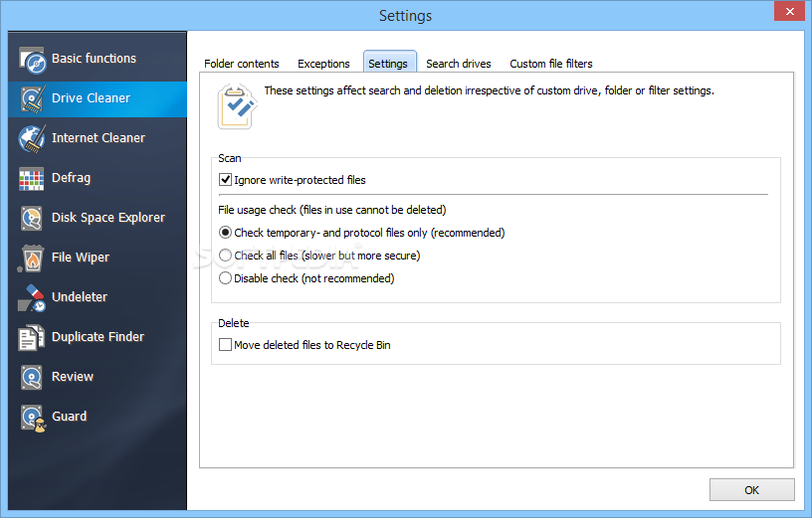Open the Custom file filters tab
Viewport: 812px width, 518px height.
point(551,64)
